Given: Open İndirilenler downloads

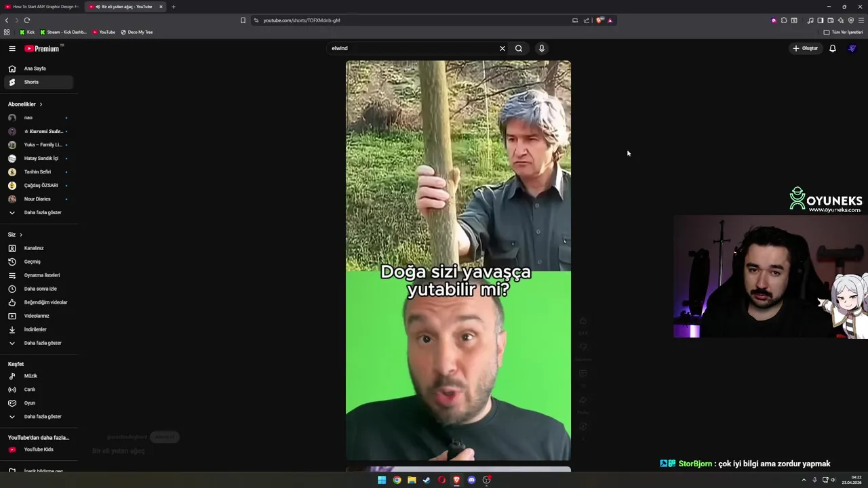Looking at the screenshot, I should (x=39, y=329).
